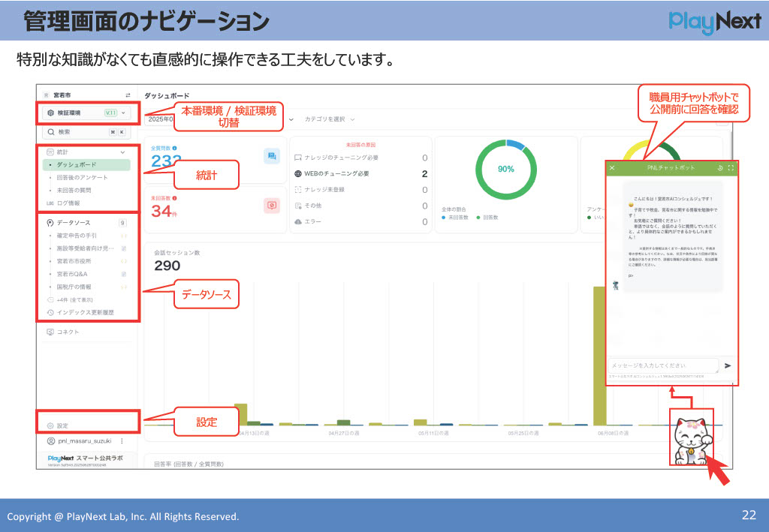Click the conversation history icon in PNLチャットボット header

pos(720,167)
